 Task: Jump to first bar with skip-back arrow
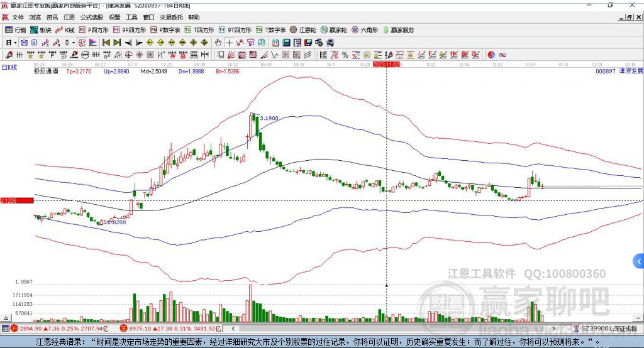pos(106,43)
